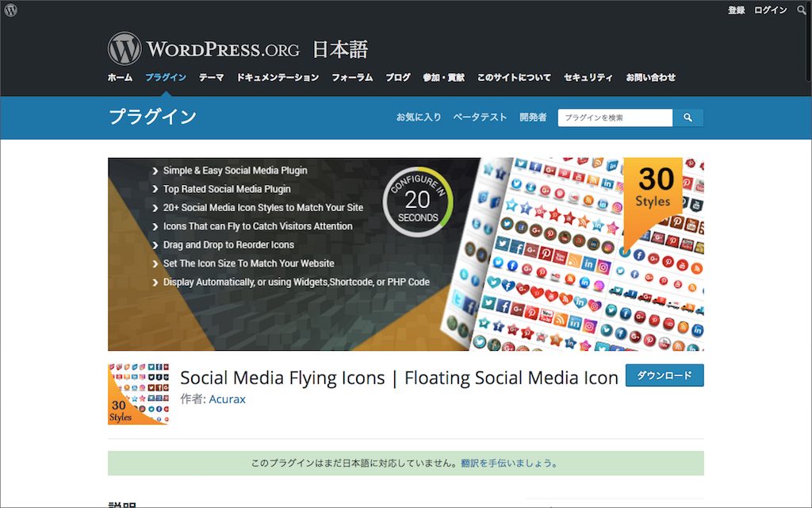812x508 pixels.
Task: Open このサイトについて menu item
Action: [514, 77]
